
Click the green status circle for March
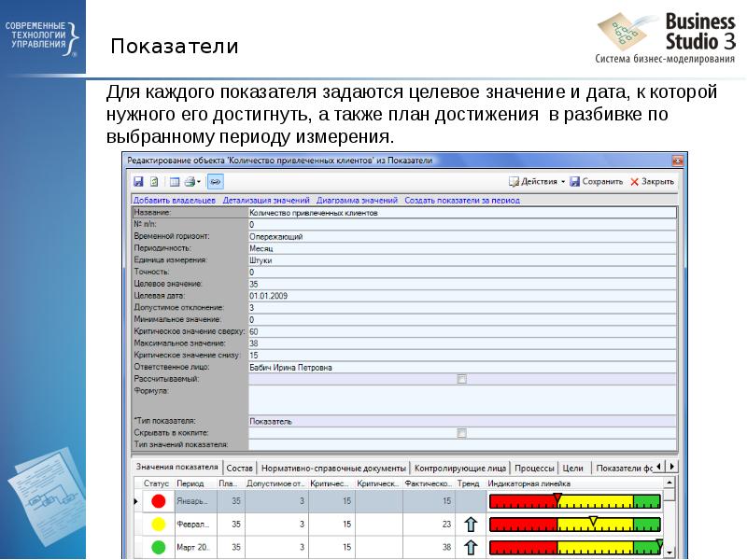pyautogui.click(x=158, y=548)
